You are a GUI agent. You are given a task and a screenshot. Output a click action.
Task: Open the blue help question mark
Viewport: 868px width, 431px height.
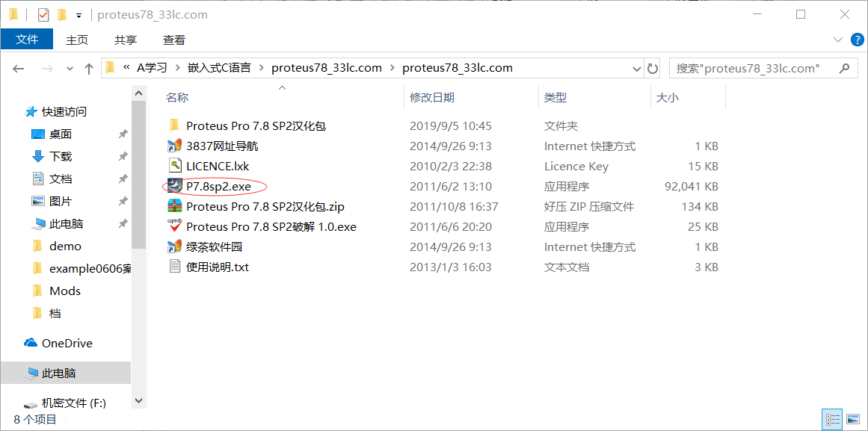pos(856,40)
